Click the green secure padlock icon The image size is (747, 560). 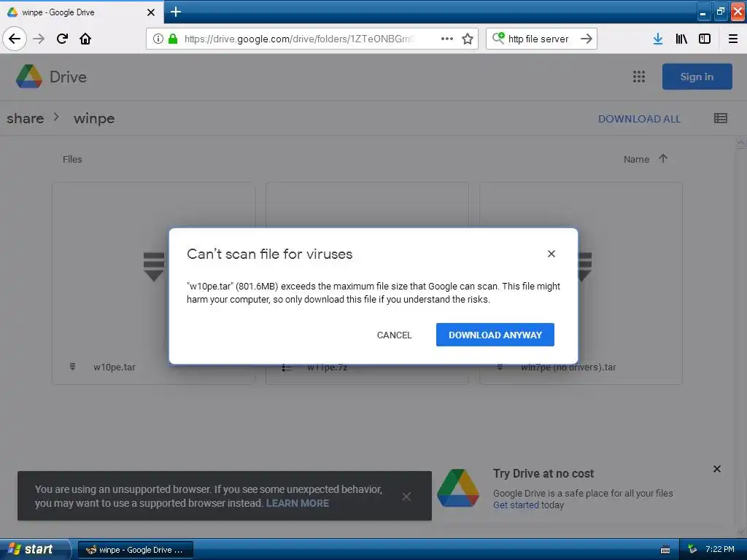tap(173, 39)
